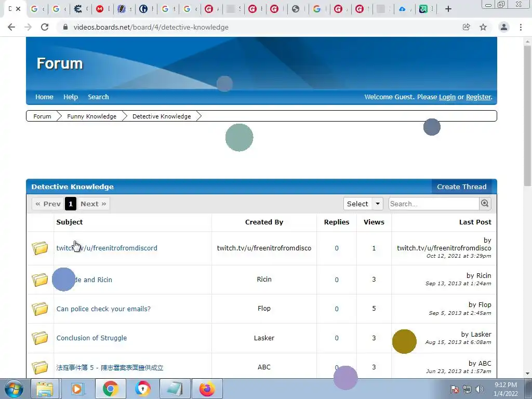
Task: Click the browser address bar URL
Action: tap(151, 27)
